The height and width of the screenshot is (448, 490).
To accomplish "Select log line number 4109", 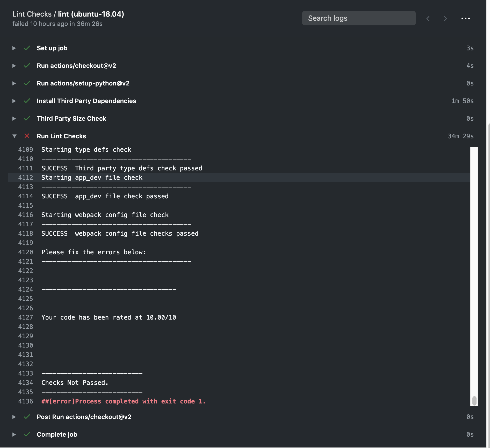I will click(26, 150).
